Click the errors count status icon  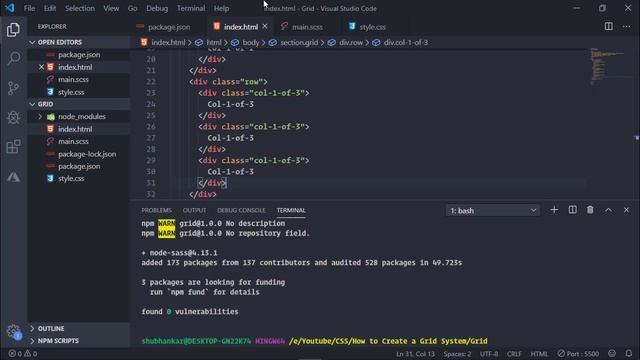tap(16, 353)
